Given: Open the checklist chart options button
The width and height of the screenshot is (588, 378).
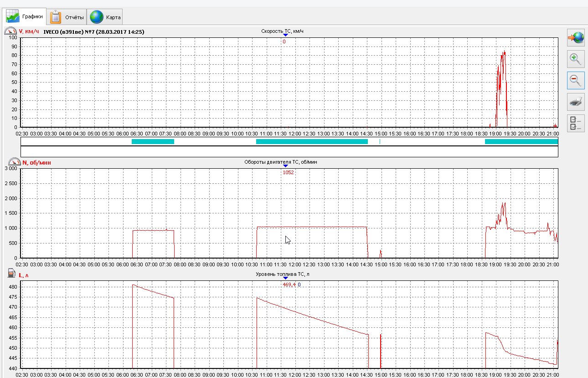Looking at the screenshot, I should click(576, 123).
